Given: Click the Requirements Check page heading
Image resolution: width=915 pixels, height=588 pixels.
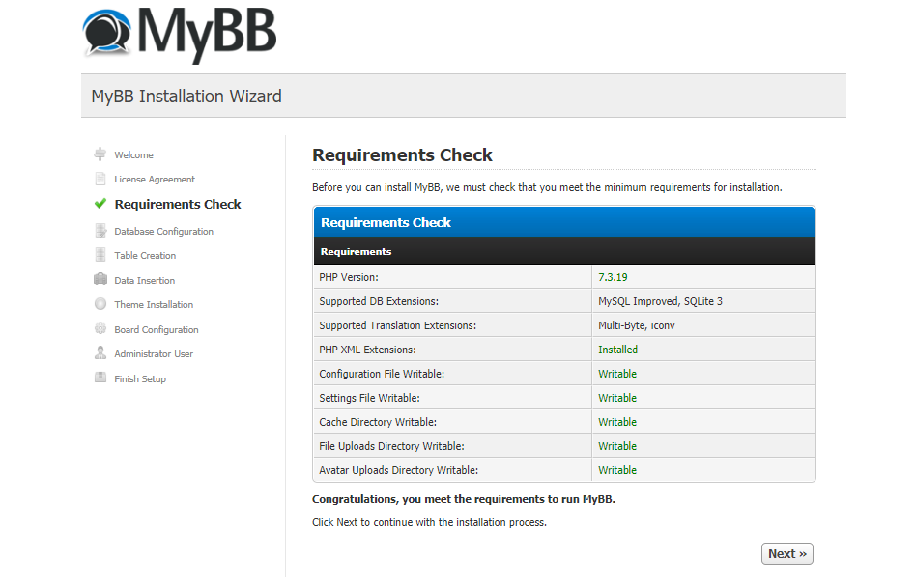Looking at the screenshot, I should point(402,155).
